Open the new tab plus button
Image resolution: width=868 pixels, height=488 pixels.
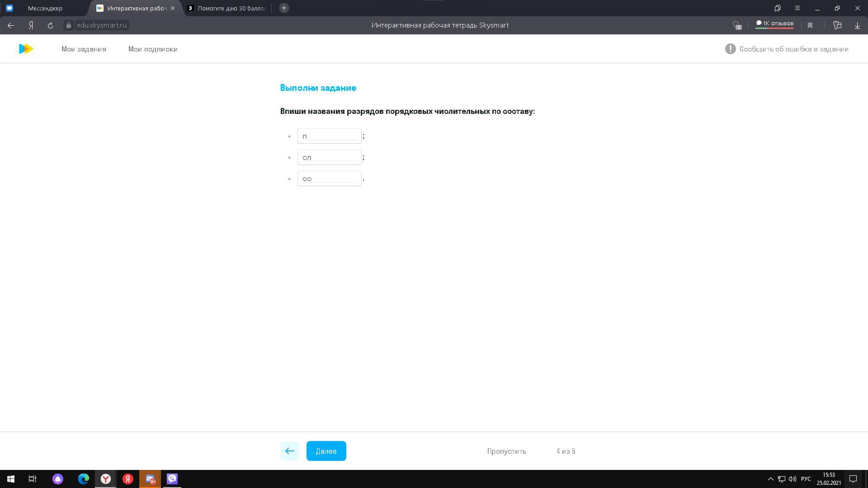click(x=284, y=8)
